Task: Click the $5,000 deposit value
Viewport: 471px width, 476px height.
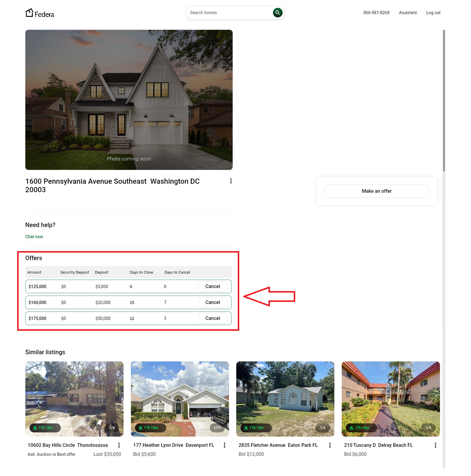Action: pos(102,287)
